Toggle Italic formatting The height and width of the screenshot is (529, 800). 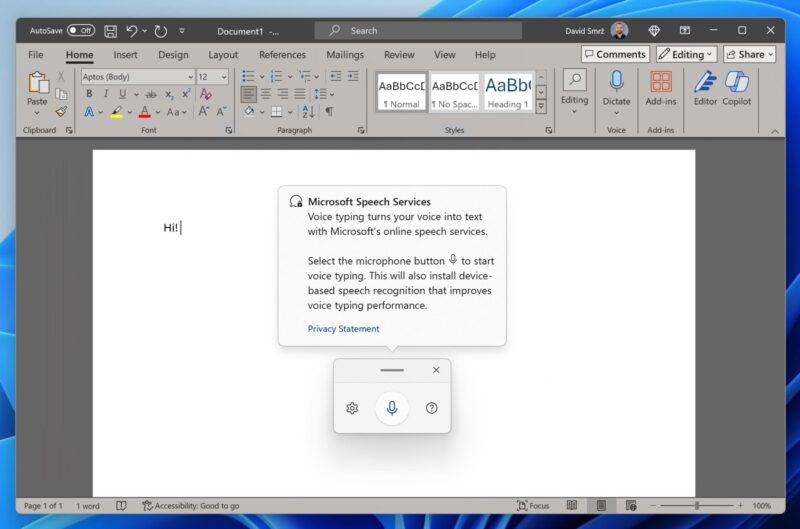point(106,94)
